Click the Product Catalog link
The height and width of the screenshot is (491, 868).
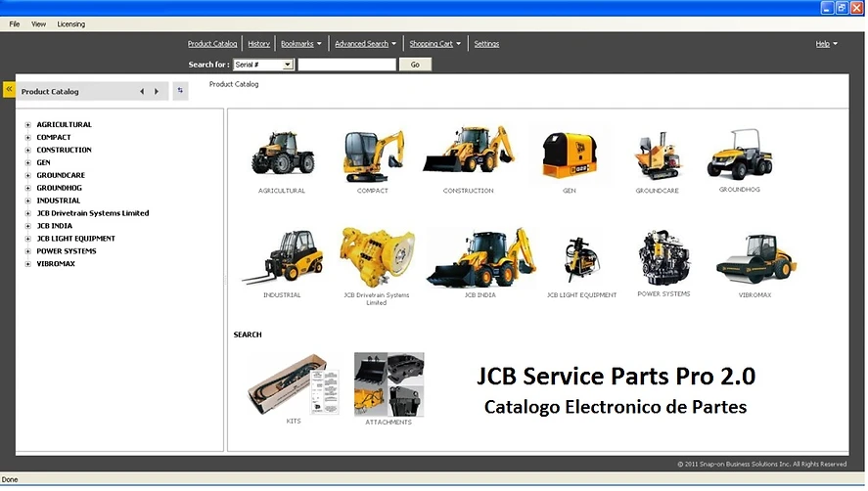point(212,44)
